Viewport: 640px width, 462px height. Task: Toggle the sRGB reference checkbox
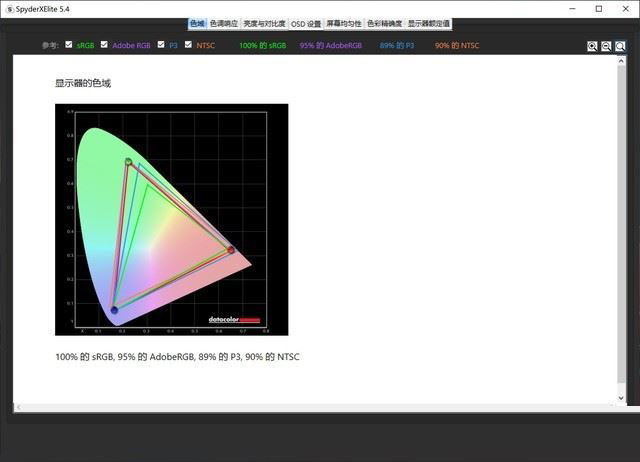(69, 44)
